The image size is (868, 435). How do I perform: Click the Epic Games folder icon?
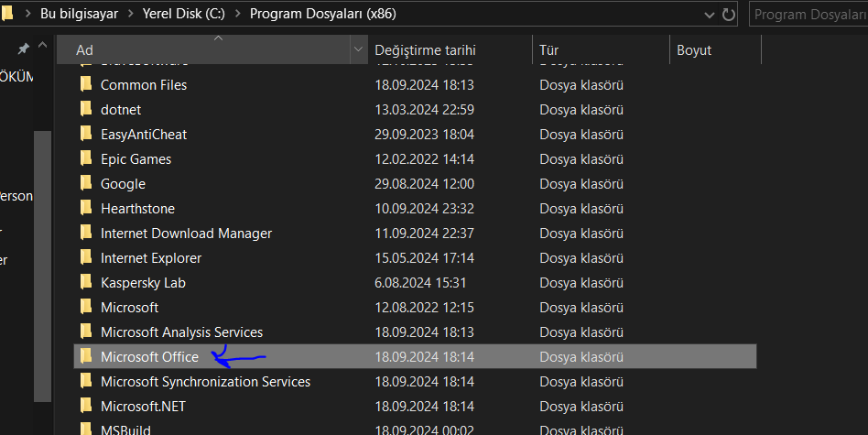(x=86, y=158)
